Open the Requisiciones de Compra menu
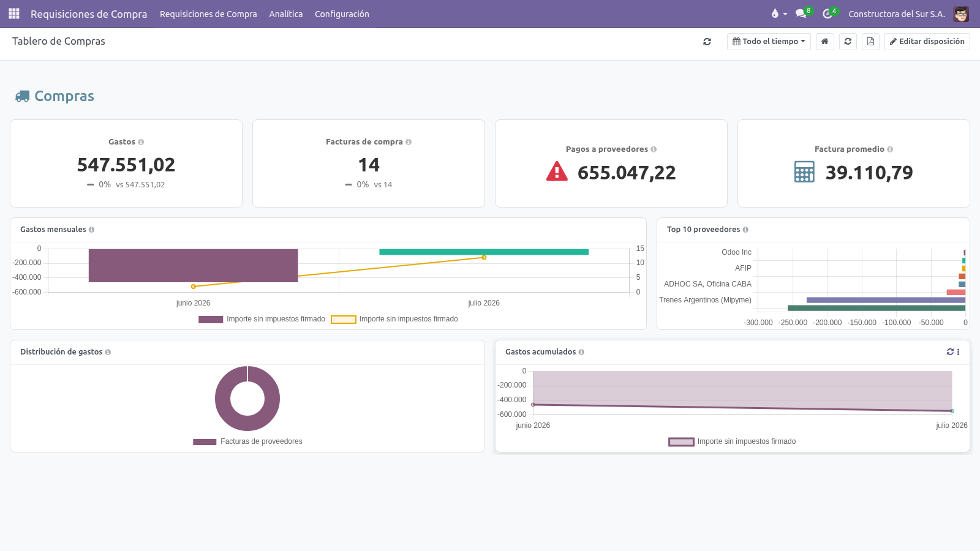Screen dimensions: 980x551 pyautogui.click(x=208, y=13)
